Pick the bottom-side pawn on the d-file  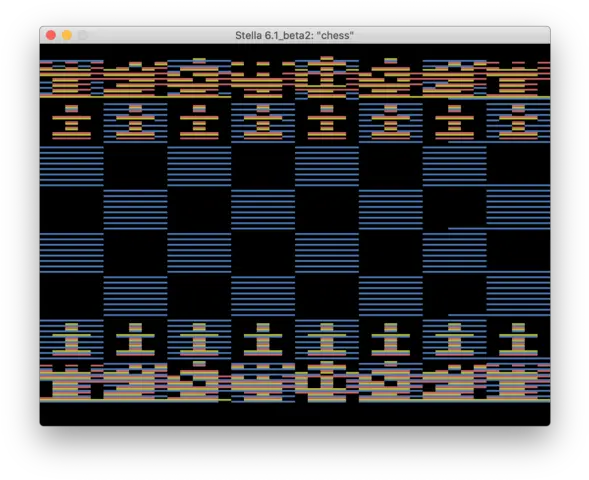tap(263, 340)
